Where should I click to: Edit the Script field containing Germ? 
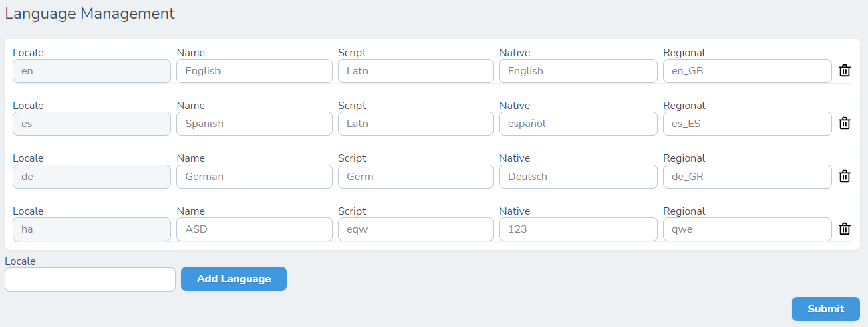[416, 177]
